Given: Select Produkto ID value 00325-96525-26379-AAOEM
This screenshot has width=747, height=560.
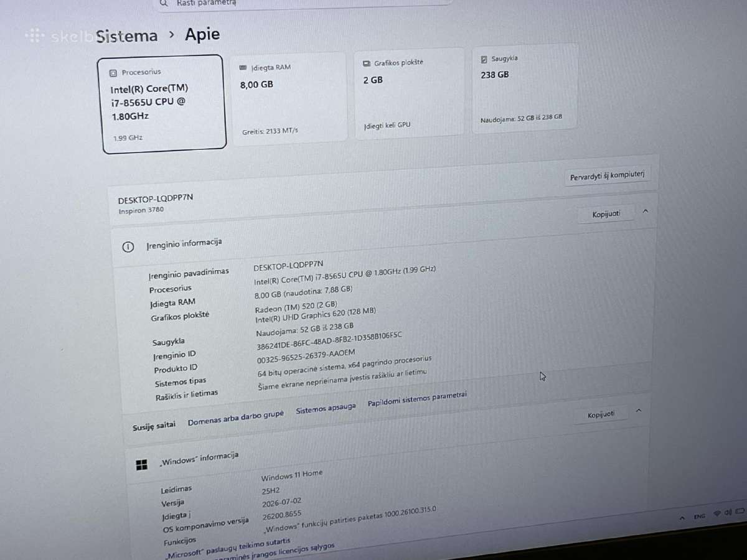Looking at the screenshot, I should pos(306,357).
